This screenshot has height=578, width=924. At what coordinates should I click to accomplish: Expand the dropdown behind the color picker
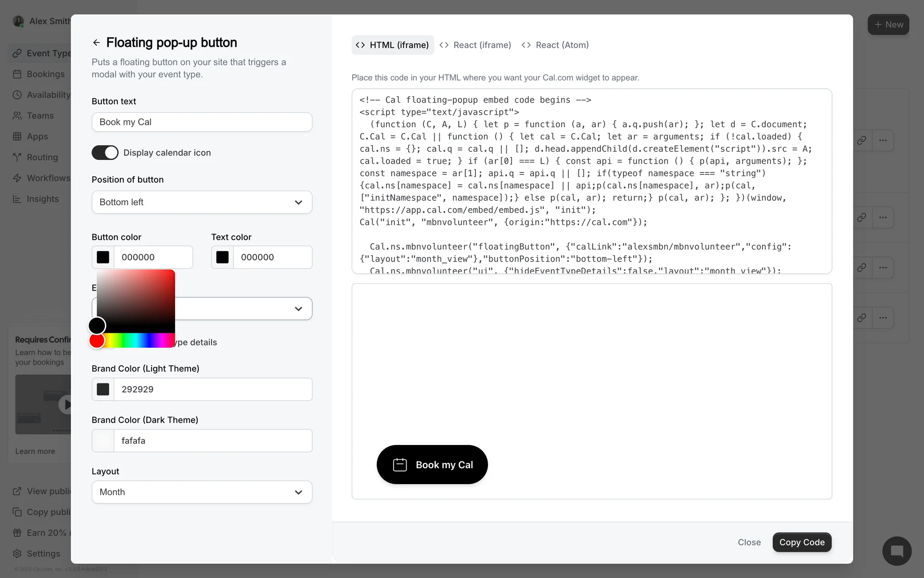point(298,309)
